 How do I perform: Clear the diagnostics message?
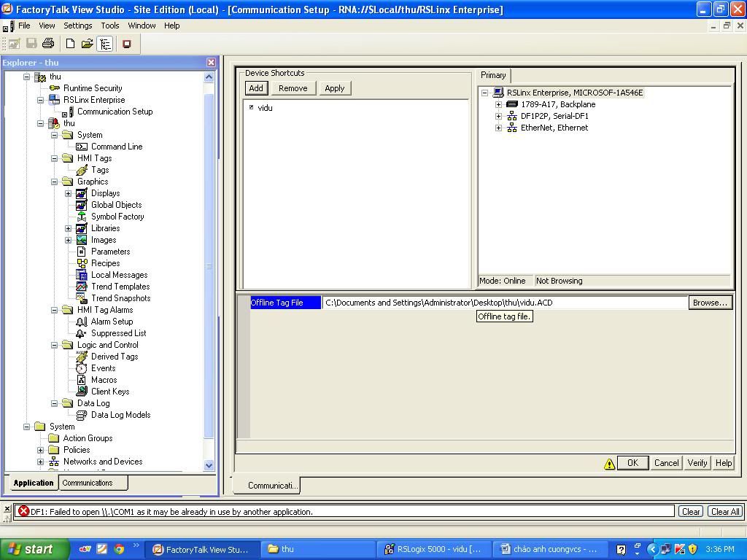point(691,511)
